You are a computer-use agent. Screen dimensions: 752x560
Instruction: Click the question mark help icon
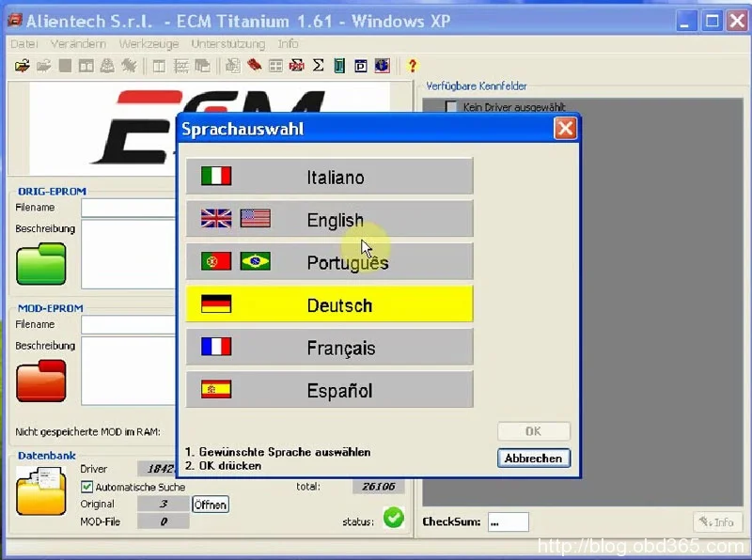[x=412, y=65]
